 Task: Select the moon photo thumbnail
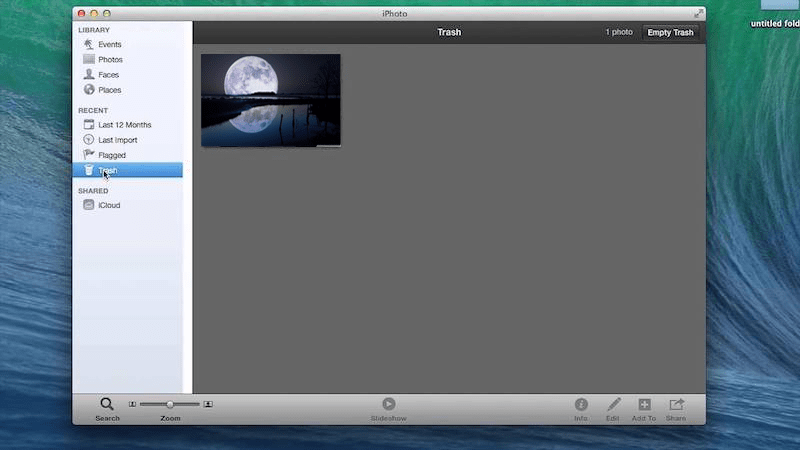(271, 101)
